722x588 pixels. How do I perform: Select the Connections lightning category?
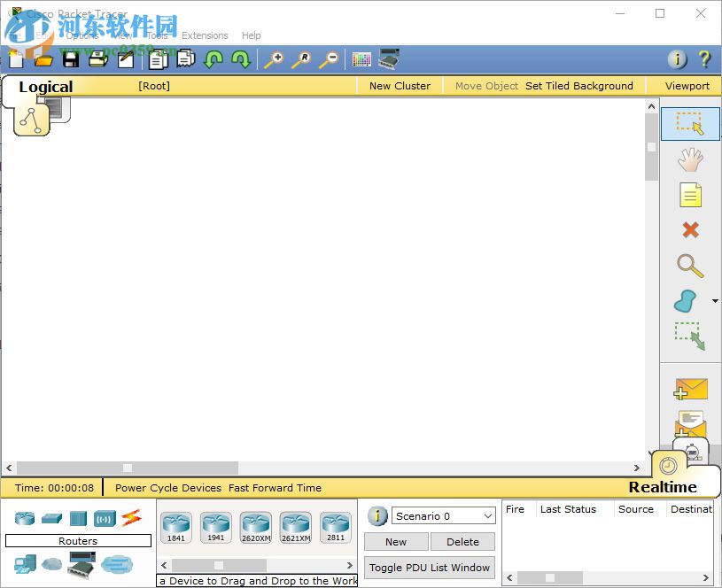134,516
